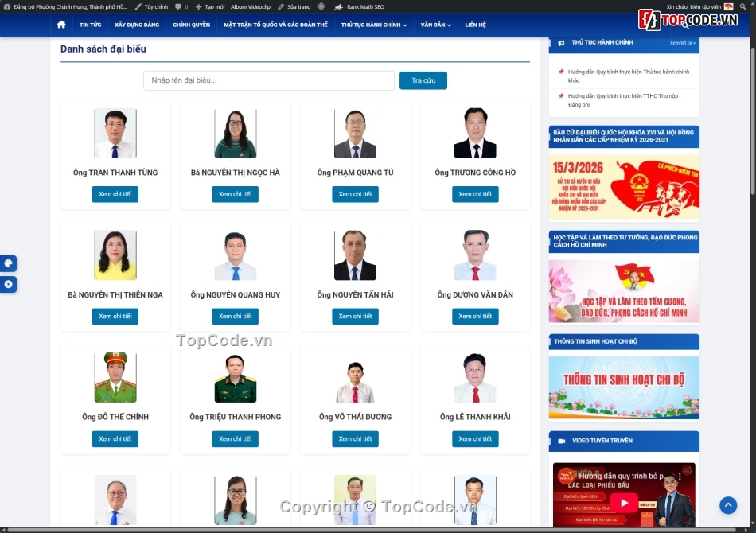Open the color palette widget on the left
The height and width of the screenshot is (533, 756).
[8, 263]
